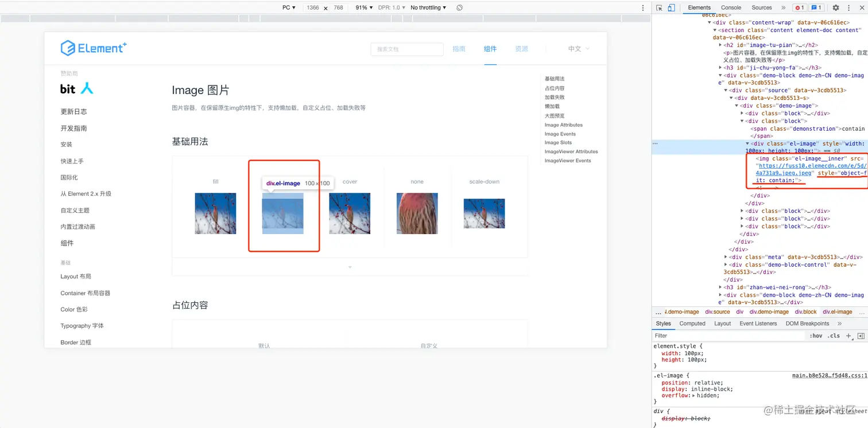Click the red error count badge
Screen dimensions: 868x428
click(799, 7)
